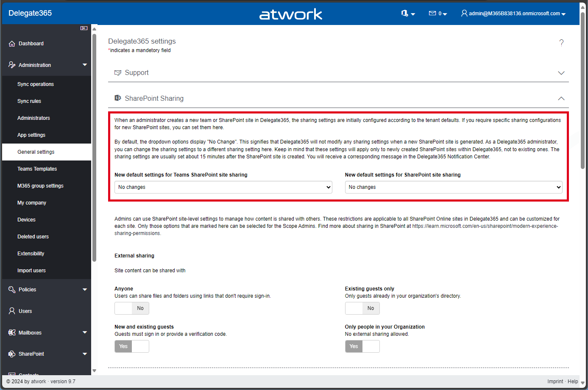Screen dimensions: 588x390
Task: Open the help question mark icon
Action: click(x=561, y=43)
